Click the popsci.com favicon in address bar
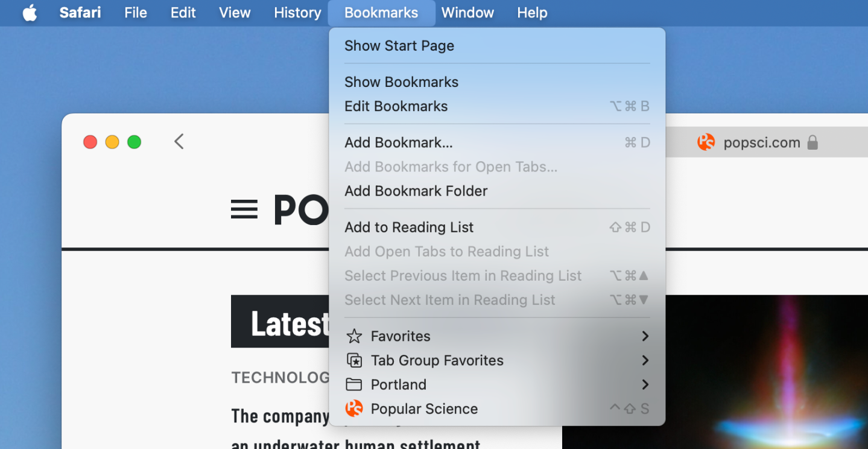This screenshot has height=449, width=868. [x=706, y=142]
